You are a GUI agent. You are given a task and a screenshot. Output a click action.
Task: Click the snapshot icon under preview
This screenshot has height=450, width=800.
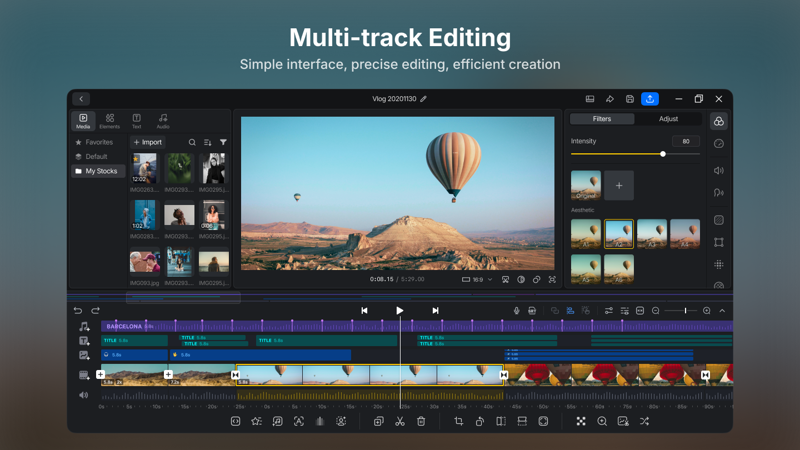pos(505,280)
